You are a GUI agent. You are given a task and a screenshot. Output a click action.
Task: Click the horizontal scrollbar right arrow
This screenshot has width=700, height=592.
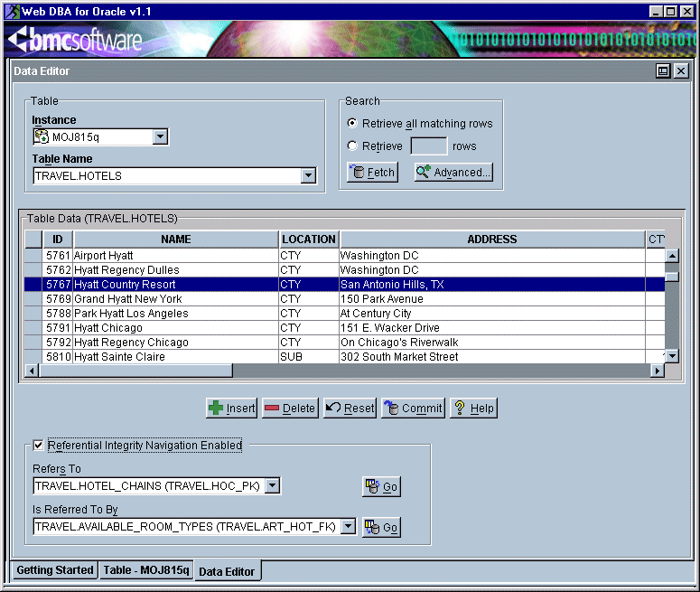[658, 371]
